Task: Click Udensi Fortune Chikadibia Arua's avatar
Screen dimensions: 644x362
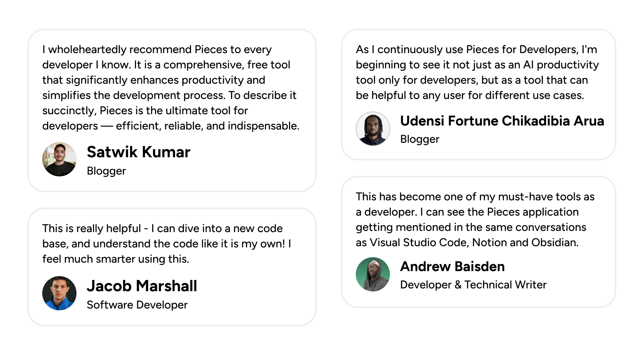Action: tap(373, 129)
